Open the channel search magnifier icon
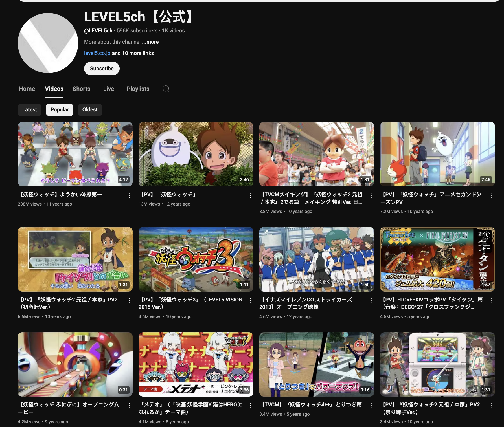Viewport: 504px width, 427px height. coord(166,89)
